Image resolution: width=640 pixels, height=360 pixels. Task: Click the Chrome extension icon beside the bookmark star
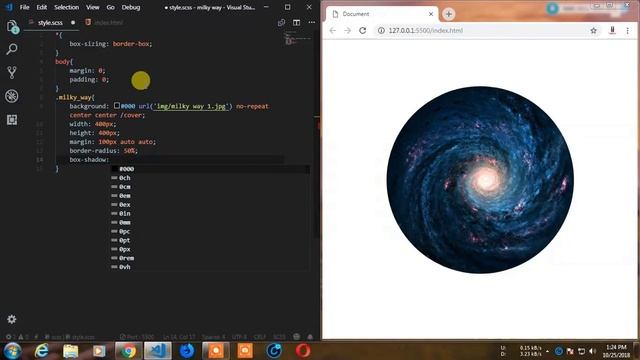coord(612,31)
